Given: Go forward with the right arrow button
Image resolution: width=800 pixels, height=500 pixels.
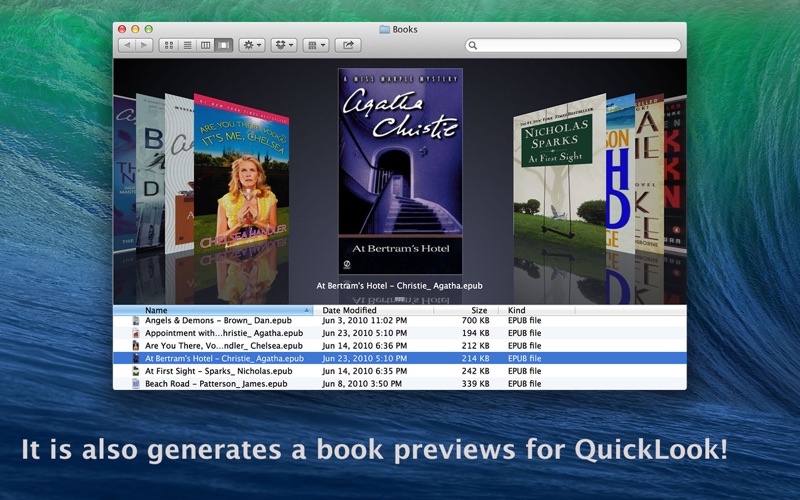Looking at the screenshot, I should 144,45.
